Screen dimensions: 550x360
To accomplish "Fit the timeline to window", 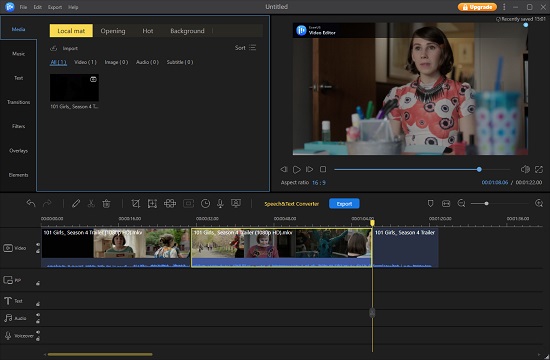I will 446,204.
